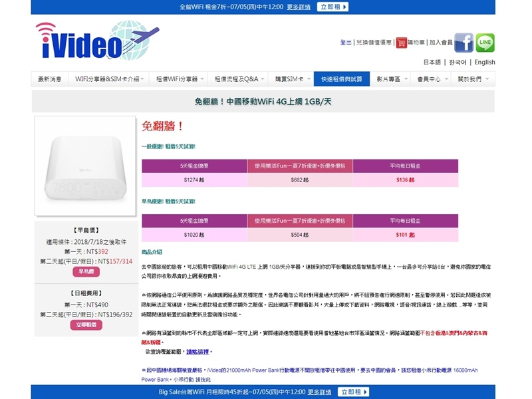Click the $504 起 early-bird discount cell
Image resolution: width=532 pixels, height=399 pixels.
300,235
